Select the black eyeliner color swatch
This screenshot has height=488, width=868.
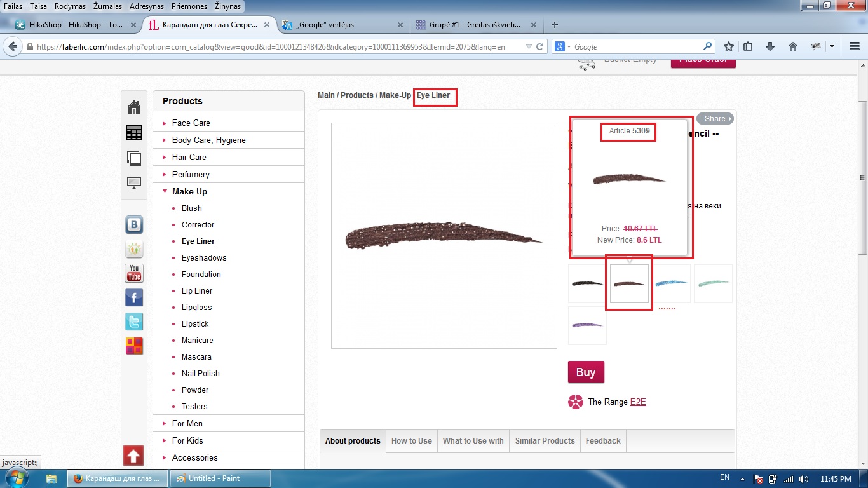pos(587,283)
